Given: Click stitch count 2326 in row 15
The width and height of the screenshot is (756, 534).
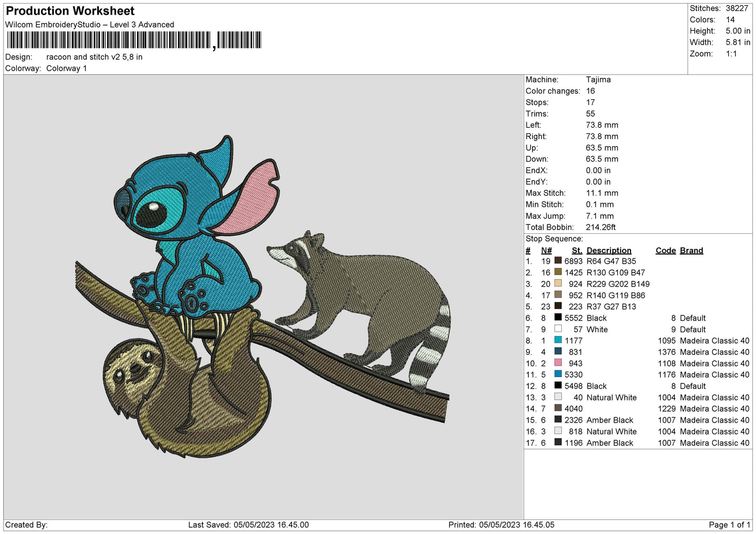Looking at the screenshot, I should 573,420.
